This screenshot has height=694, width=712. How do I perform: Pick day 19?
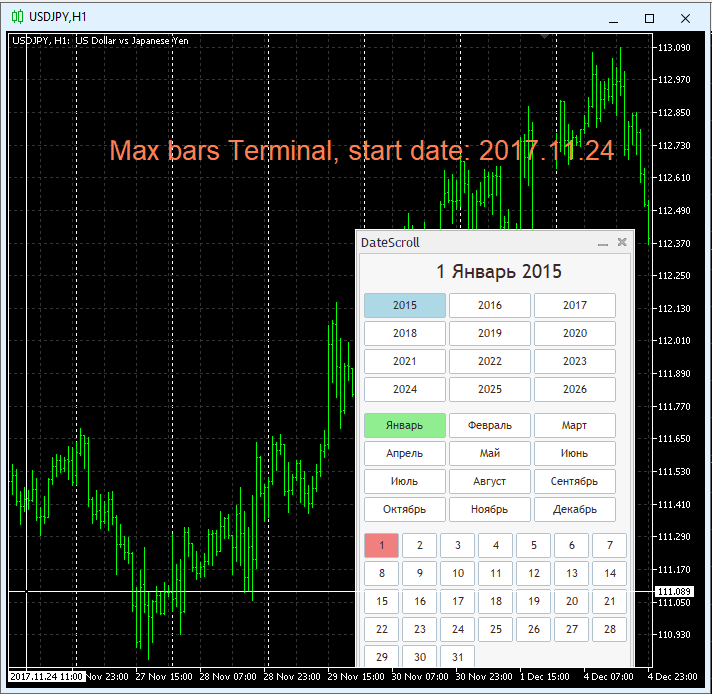[534, 602]
